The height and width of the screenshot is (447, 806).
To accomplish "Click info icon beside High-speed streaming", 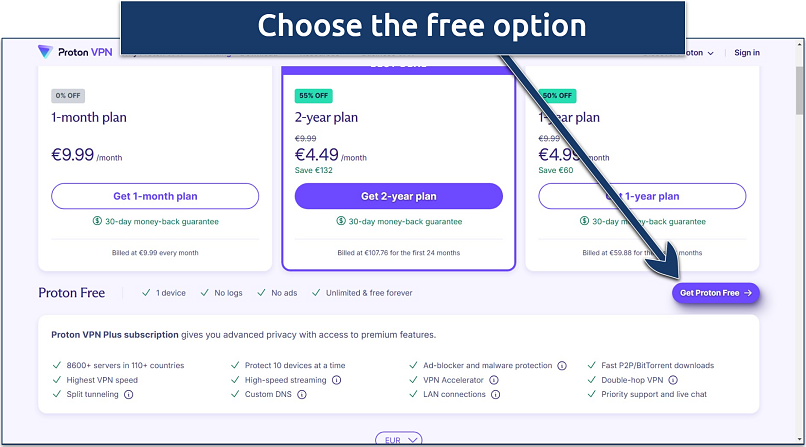I will [336, 380].
